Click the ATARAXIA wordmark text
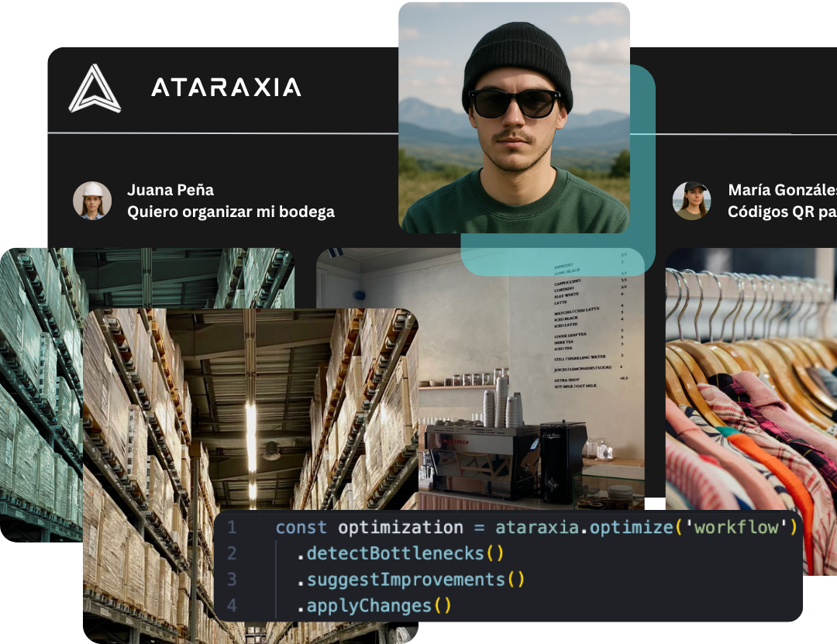This screenshot has width=837, height=644. 226,88
